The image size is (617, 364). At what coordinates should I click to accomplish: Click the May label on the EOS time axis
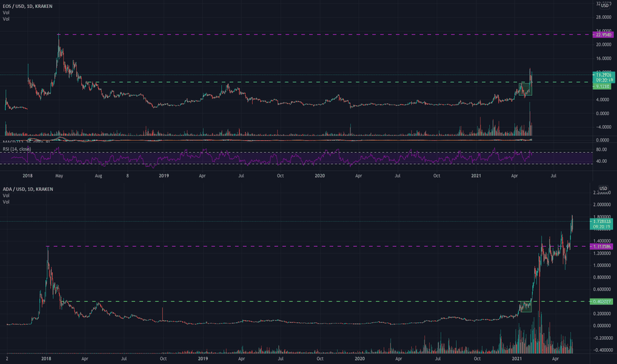(x=59, y=176)
